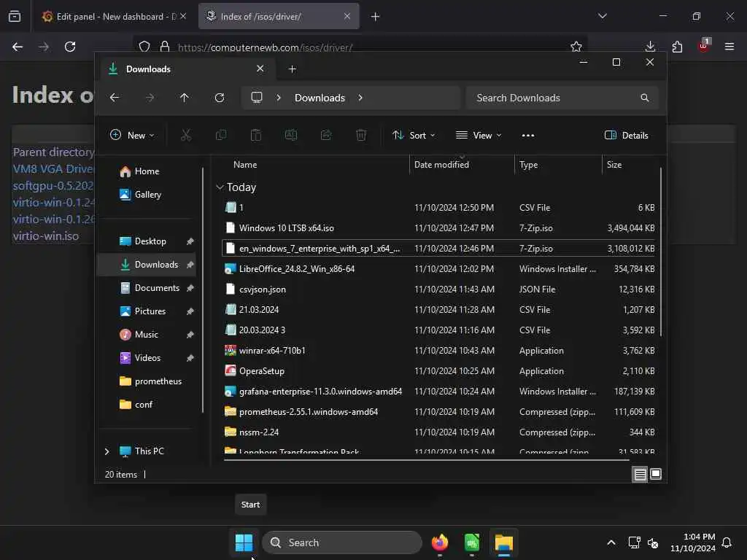
Task: Click the Paste icon in Explorer toolbar
Action: (256, 135)
